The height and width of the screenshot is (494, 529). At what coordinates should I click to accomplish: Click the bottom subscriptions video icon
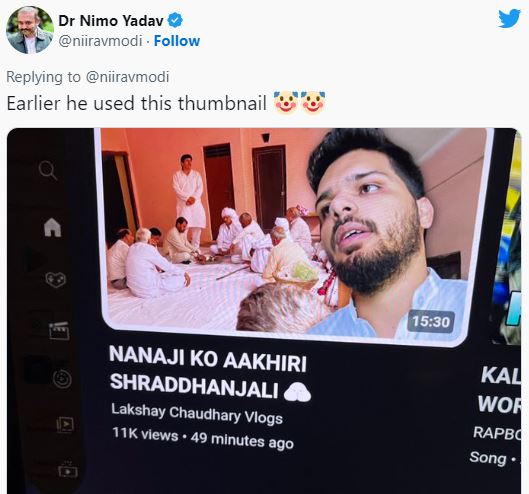tap(68, 470)
